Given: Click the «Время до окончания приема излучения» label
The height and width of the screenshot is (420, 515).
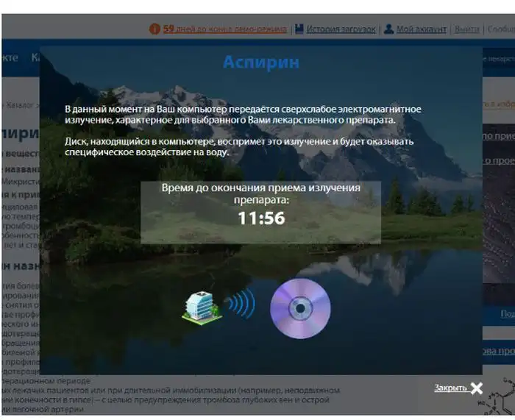Looking at the screenshot, I should click(x=260, y=193).
